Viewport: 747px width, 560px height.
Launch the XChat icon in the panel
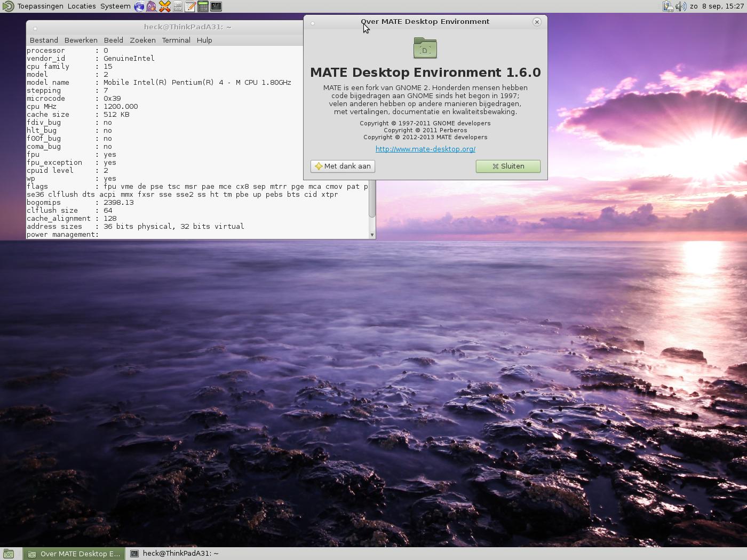coord(165,6)
